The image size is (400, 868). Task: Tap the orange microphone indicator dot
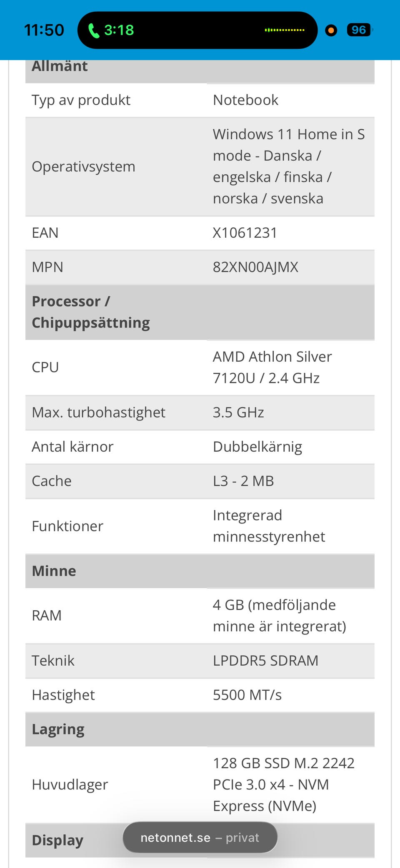[331, 30]
